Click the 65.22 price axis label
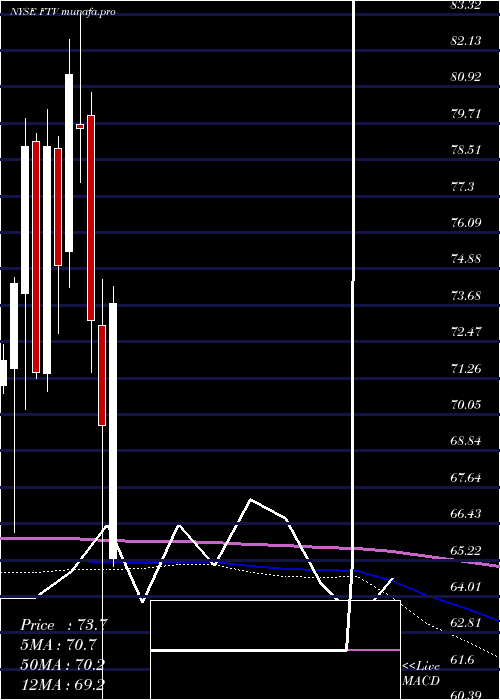Screen dimensions: 500x700 point(466,550)
